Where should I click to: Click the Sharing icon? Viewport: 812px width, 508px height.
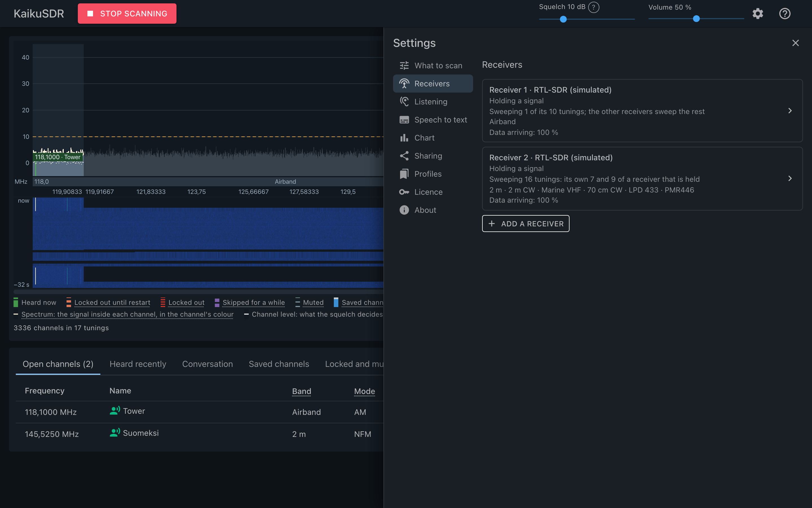pos(404,156)
